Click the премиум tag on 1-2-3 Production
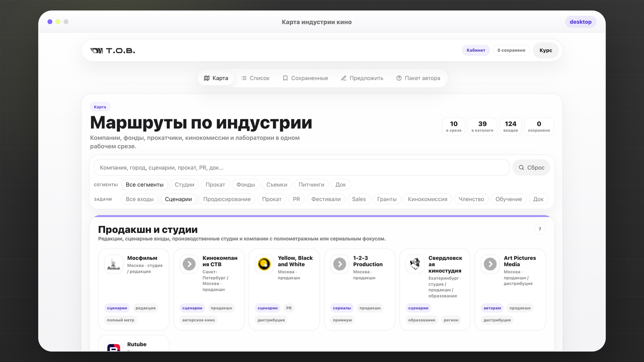The height and width of the screenshot is (362, 644). tap(342, 320)
